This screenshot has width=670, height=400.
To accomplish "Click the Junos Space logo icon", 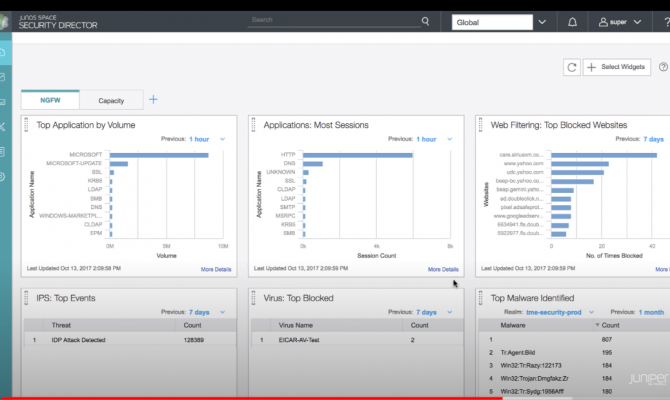I will coord(4,21).
